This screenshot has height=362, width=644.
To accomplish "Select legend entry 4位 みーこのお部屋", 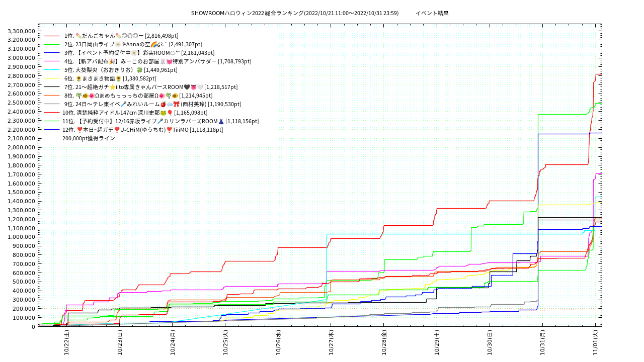I will 157,61.
